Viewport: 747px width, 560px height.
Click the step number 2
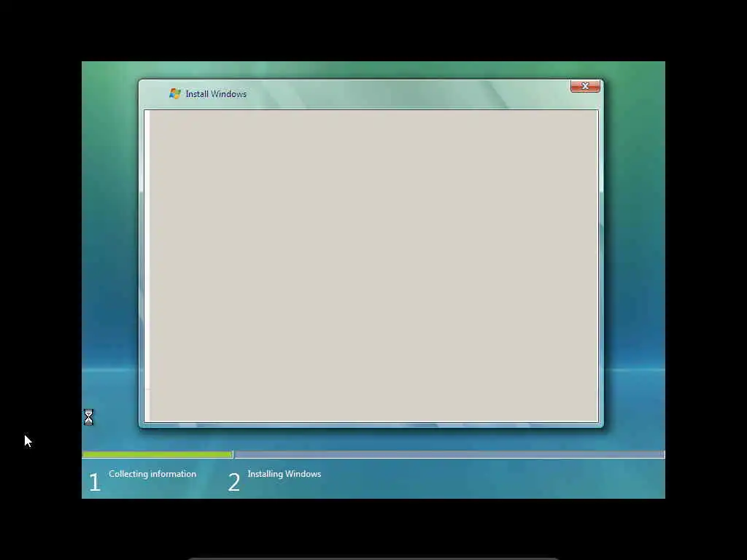point(234,483)
